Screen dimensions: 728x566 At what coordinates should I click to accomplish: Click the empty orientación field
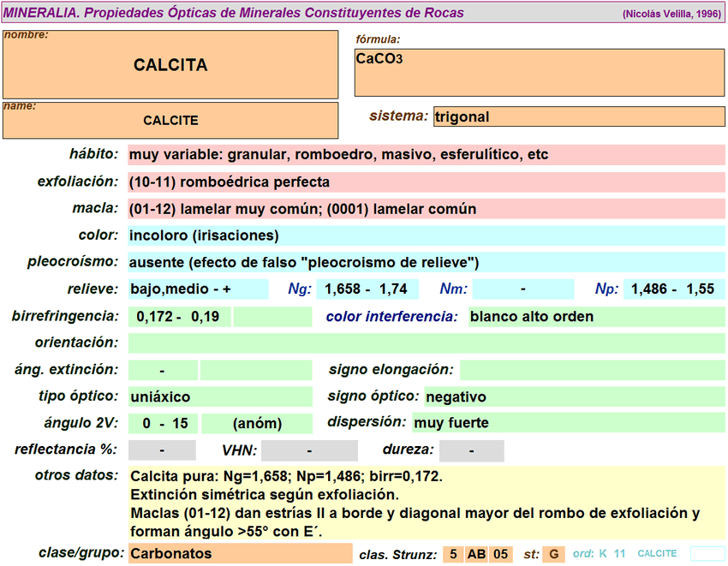[x=426, y=343]
